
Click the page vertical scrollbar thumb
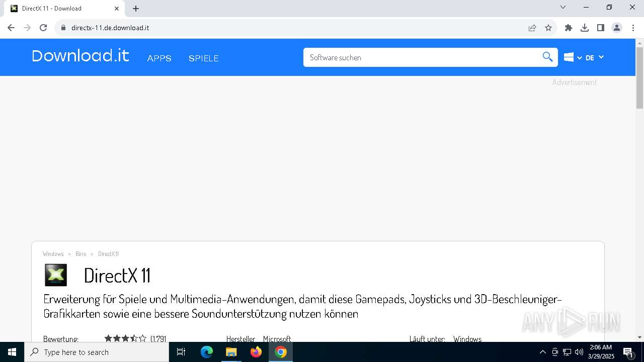point(639,78)
